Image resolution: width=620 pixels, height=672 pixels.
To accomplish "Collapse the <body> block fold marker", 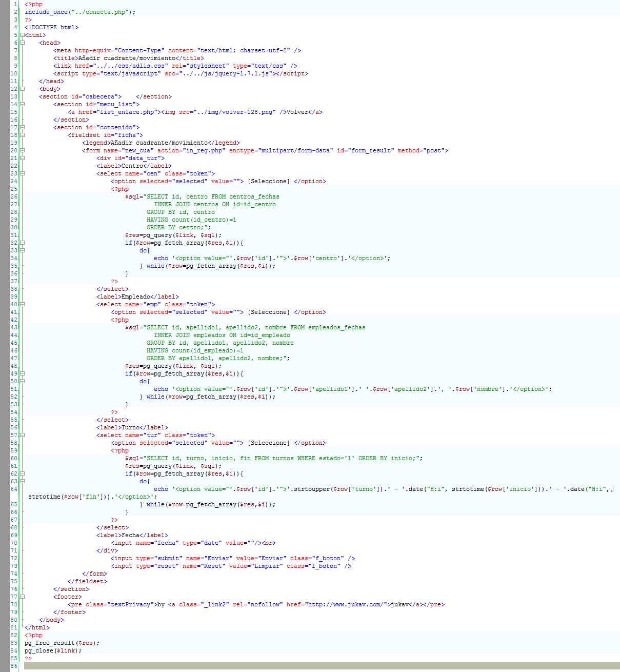I will click(22, 89).
